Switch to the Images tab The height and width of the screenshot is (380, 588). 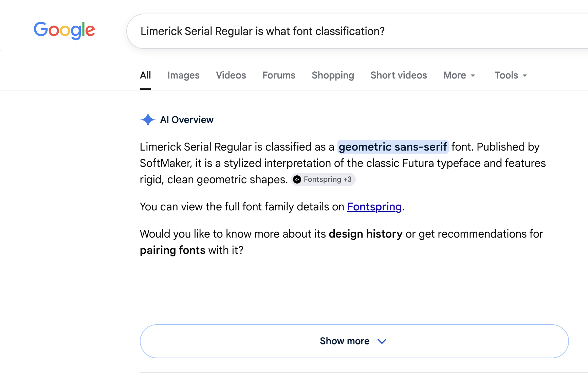pos(183,75)
